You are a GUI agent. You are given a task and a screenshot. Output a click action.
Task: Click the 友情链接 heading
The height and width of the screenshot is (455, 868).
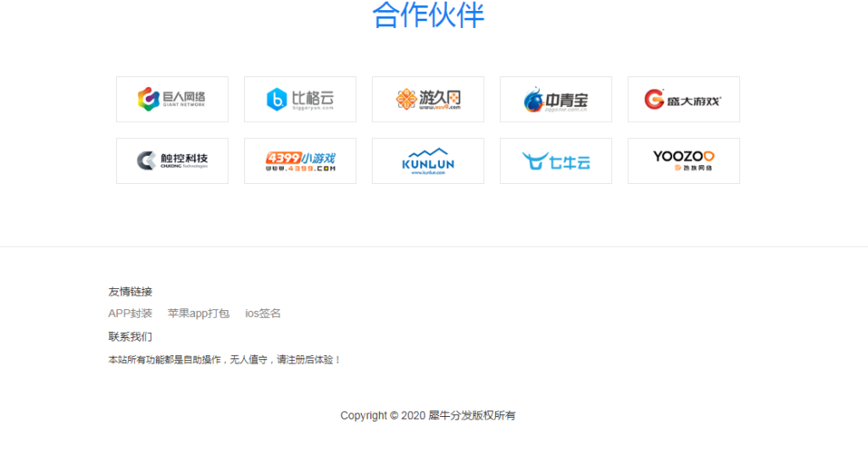click(130, 291)
